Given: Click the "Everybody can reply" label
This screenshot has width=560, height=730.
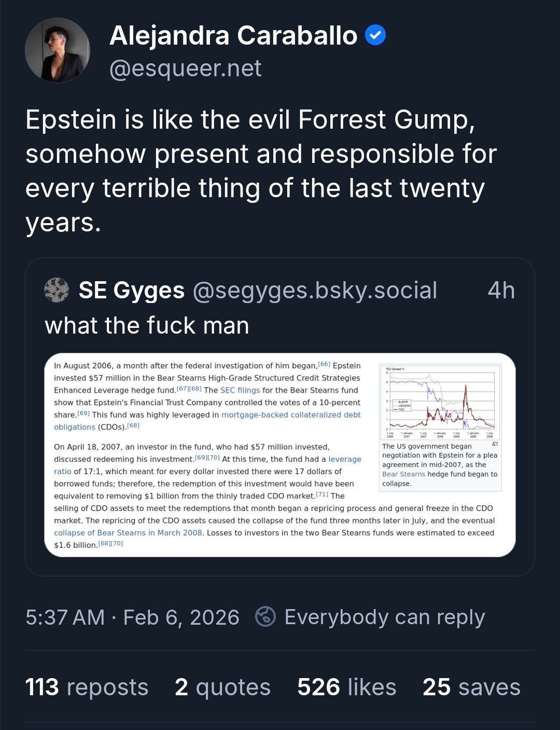Looking at the screenshot, I should [x=384, y=617].
